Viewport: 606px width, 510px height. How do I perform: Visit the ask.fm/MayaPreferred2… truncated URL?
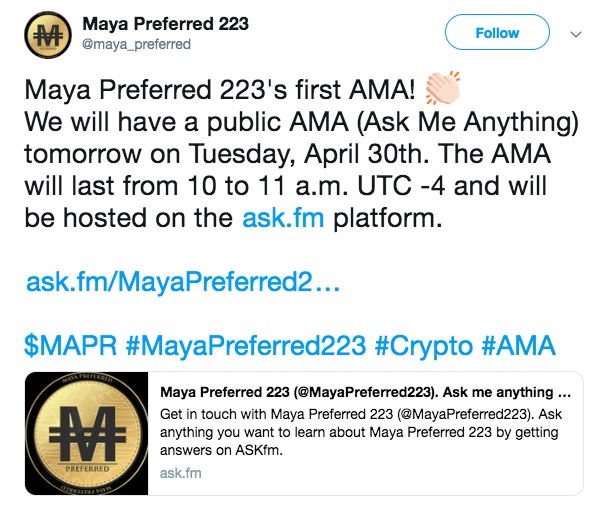(x=183, y=282)
